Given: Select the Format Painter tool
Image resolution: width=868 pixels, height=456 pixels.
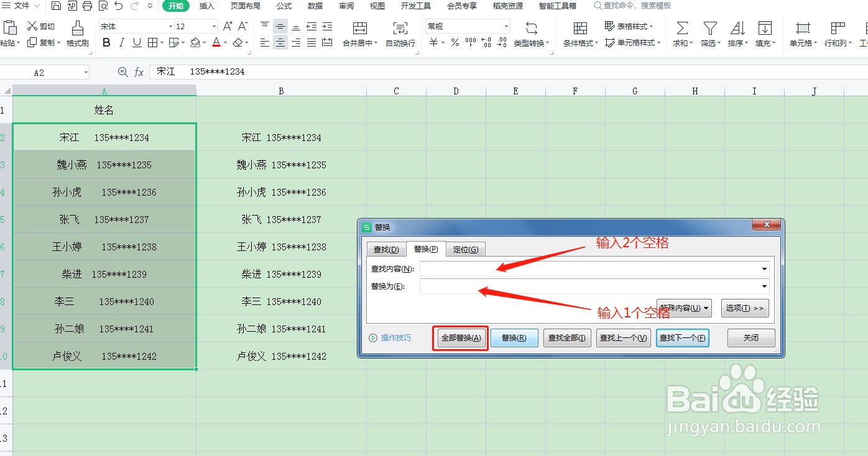Looking at the screenshot, I should pyautogui.click(x=78, y=34).
